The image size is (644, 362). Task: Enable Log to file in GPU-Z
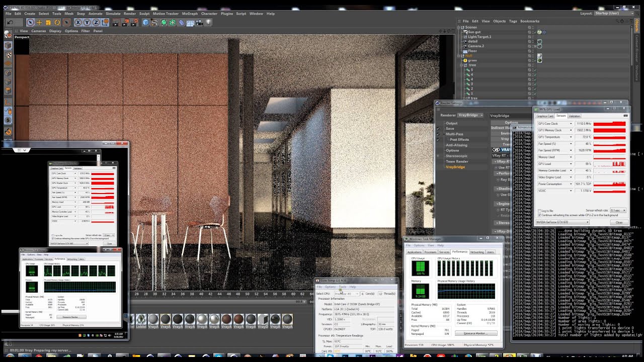point(539,211)
